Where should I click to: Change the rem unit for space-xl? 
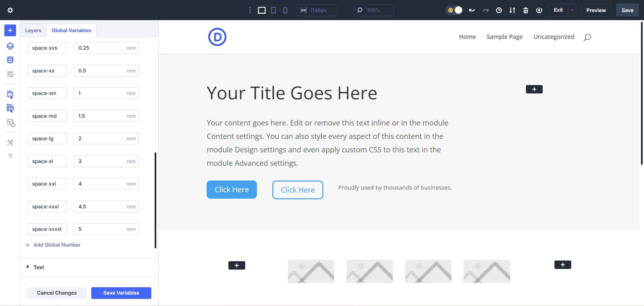131,161
